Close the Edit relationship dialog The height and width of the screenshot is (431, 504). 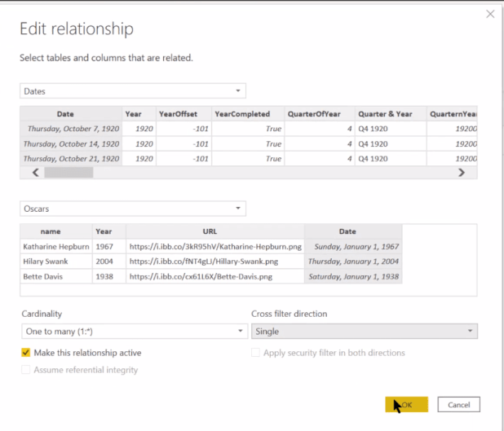tap(490, 14)
